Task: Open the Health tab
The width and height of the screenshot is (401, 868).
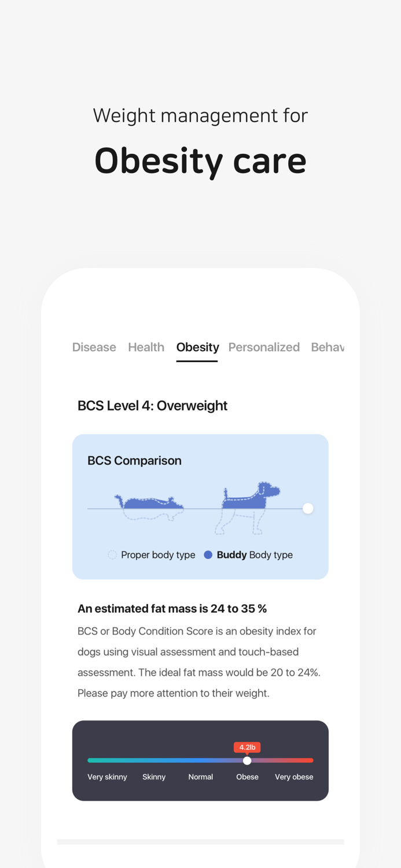Action: [146, 347]
